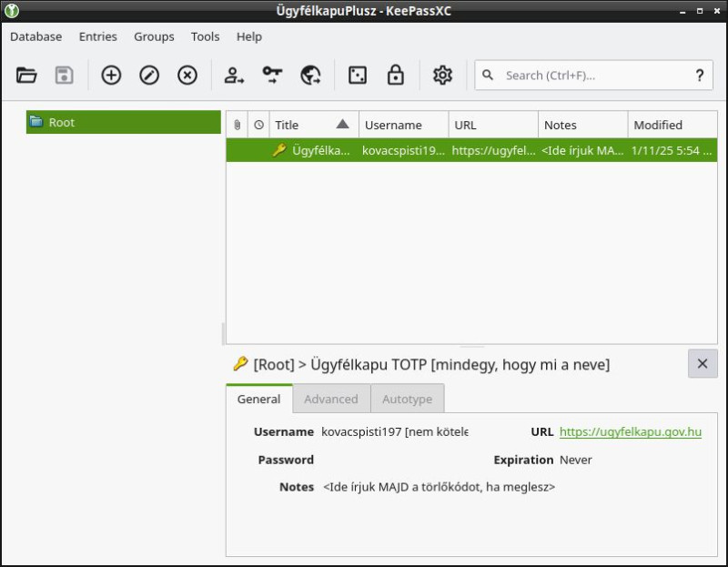Copy URL to clipboard via globe icon
This screenshot has width=728, height=567.
click(310, 76)
